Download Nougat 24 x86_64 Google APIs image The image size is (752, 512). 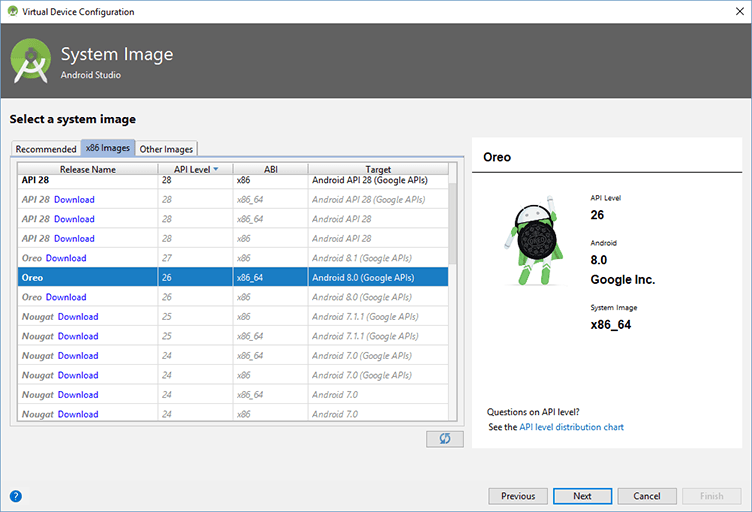click(x=78, y=356)
